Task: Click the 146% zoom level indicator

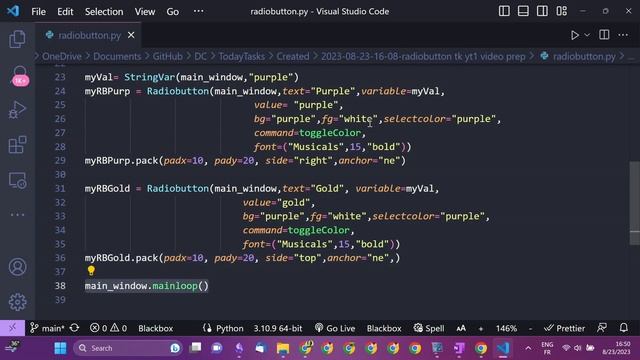Action: [x=507, y=328]
